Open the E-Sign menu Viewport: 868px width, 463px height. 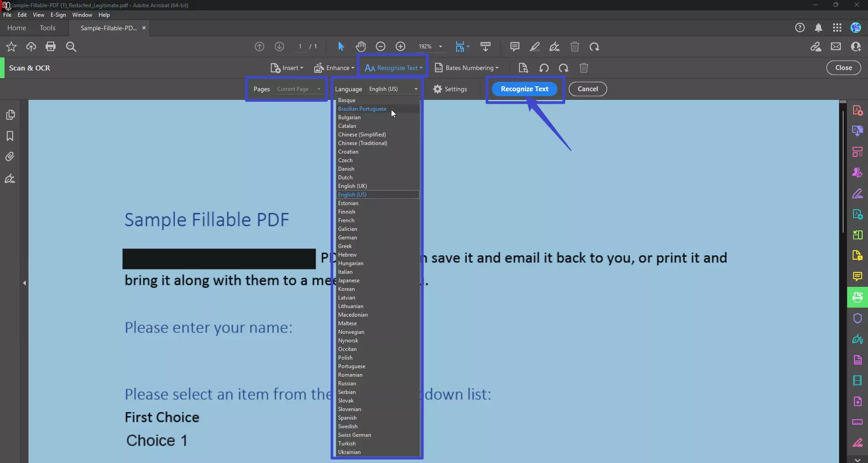58,14
